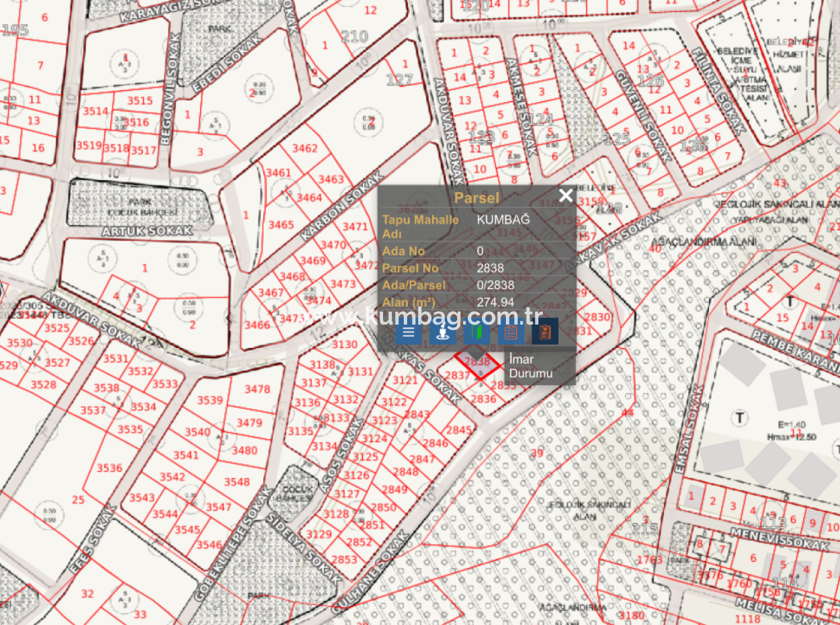Select parcel 2836 below highlighted parcel

point(483,399)
